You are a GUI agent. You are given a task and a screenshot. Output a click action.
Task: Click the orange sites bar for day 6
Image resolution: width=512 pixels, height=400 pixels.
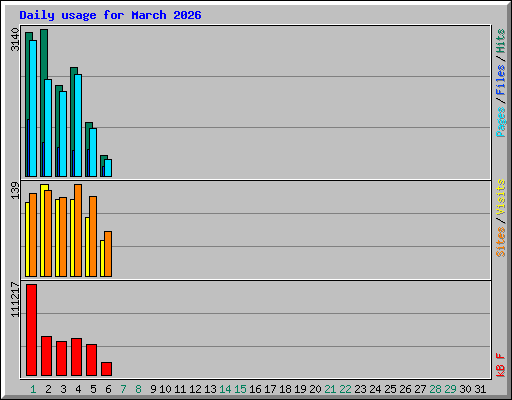[108, 254]
